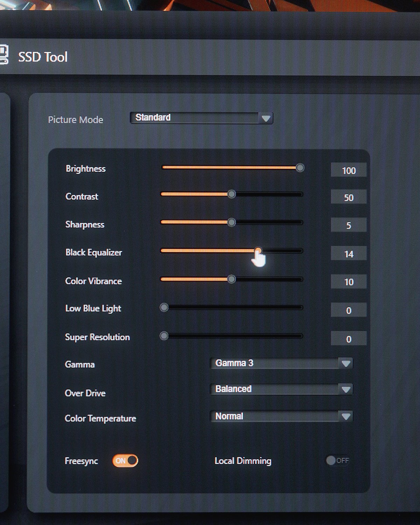The image size is (420, 525).
Task: Click the Black Equalizer value field
Action: pyautogui.click(x=349, y=254)
